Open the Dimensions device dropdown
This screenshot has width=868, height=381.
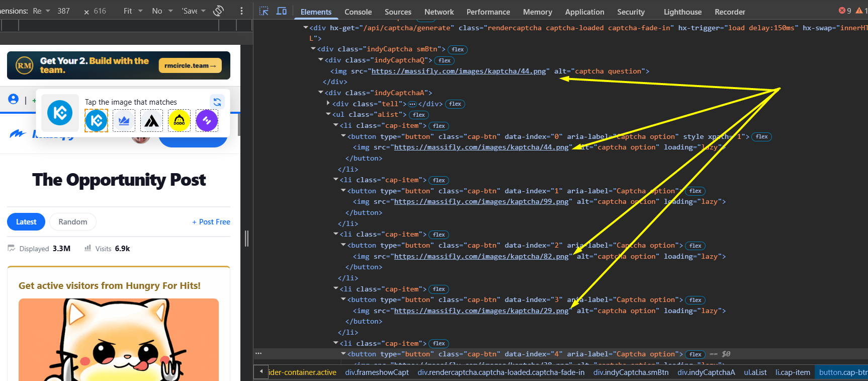[42, 11]
